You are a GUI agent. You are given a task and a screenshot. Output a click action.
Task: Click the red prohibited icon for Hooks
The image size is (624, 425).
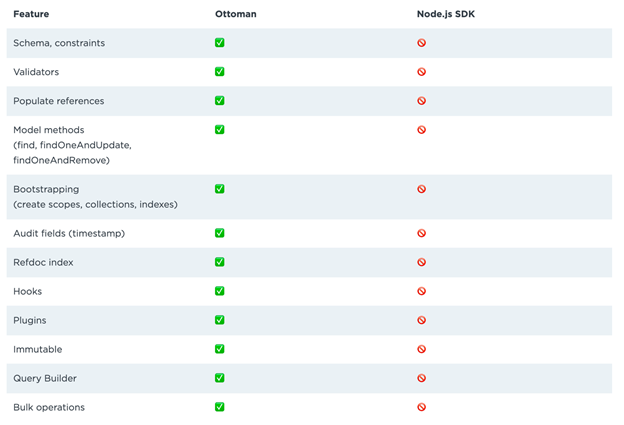click(421, 291)
